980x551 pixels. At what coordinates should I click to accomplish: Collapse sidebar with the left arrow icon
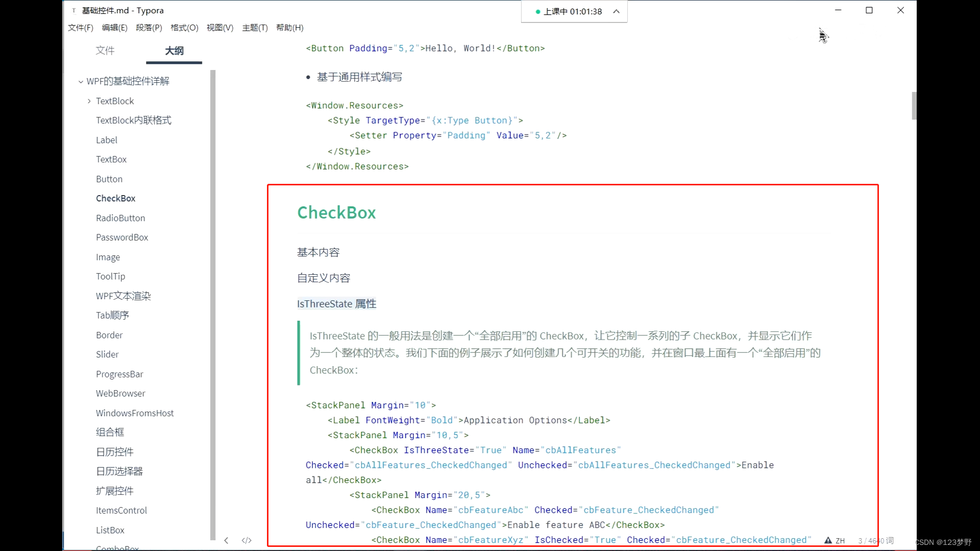click(x=226, y=540)
